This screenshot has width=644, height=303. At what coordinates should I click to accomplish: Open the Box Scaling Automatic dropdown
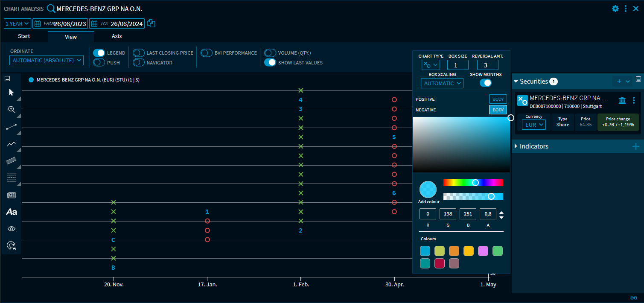click(x=442, y=83)
